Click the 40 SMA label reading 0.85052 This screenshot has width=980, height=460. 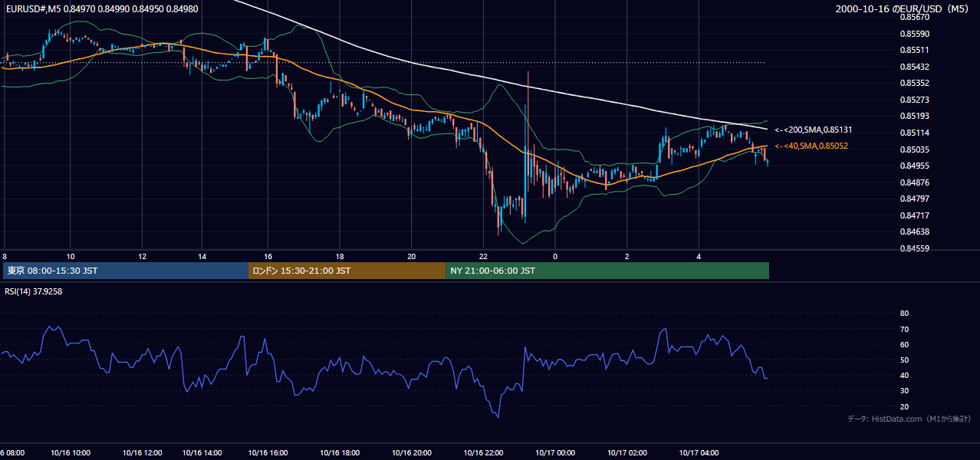(811, 146)
